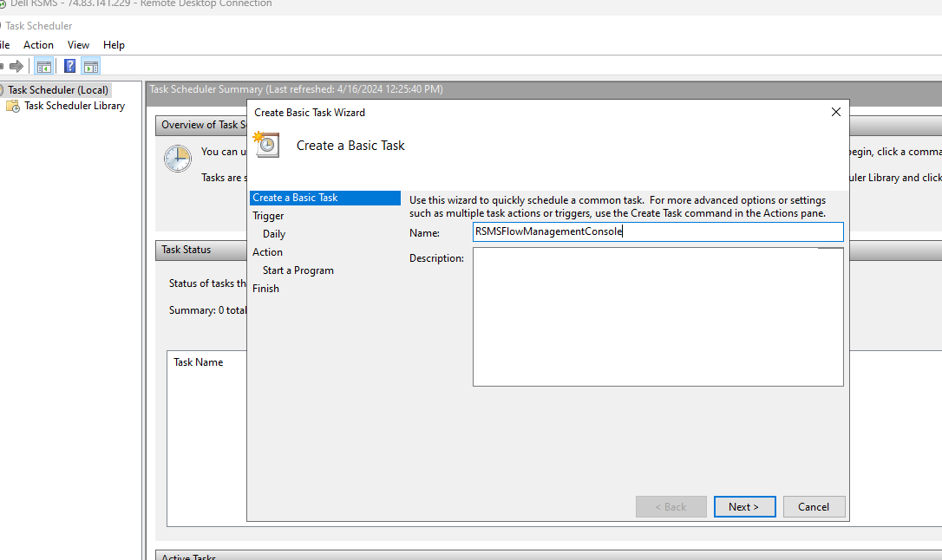Select Task Scheduler (Local) tree node
942x560 pixels.
[57, 90]
